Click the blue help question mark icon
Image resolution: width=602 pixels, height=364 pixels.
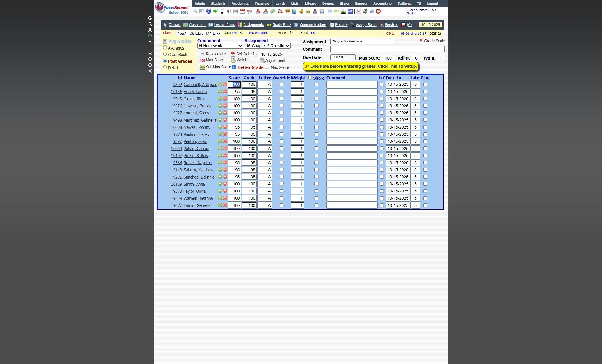[x=372, y=11]
